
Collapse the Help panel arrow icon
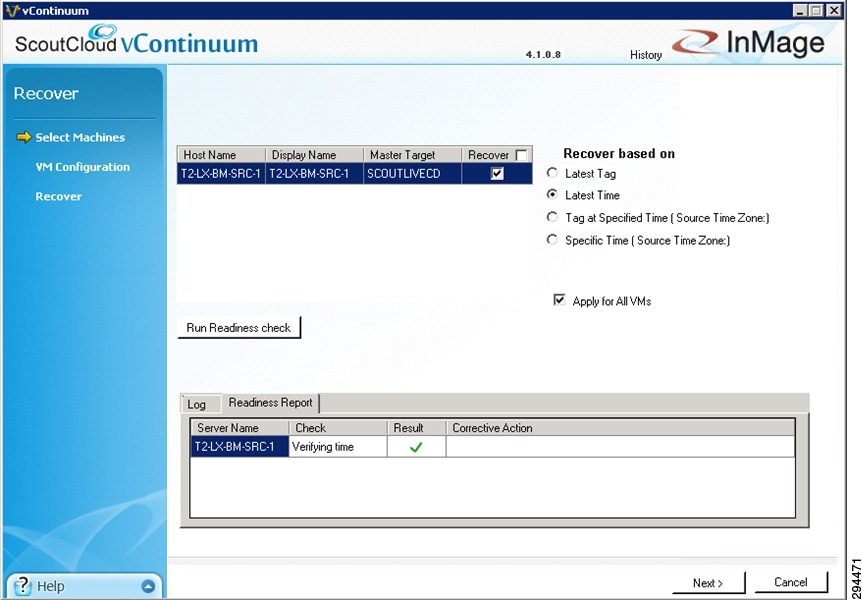[148, 586]
